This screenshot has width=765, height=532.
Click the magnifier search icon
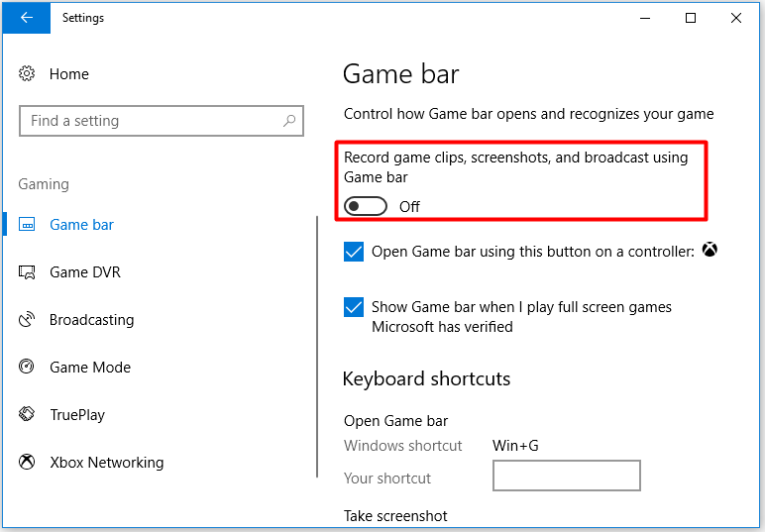289,121
